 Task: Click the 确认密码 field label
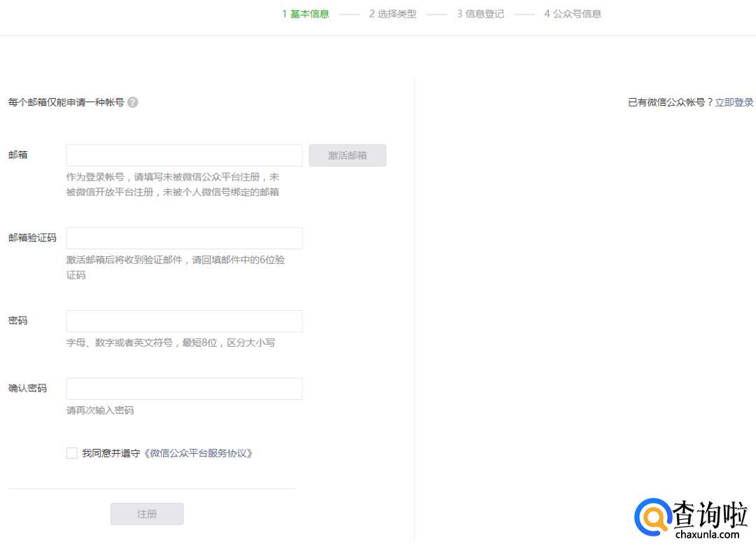27,388
